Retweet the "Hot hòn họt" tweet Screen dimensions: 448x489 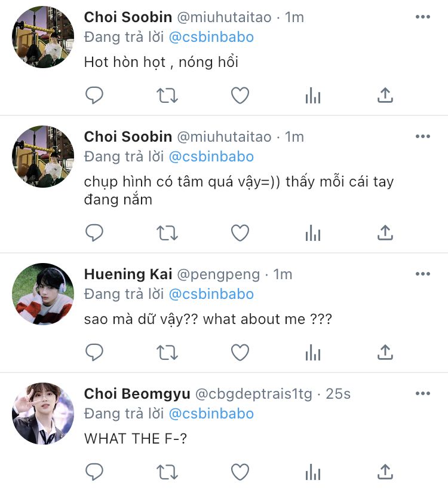click(167, 95)
